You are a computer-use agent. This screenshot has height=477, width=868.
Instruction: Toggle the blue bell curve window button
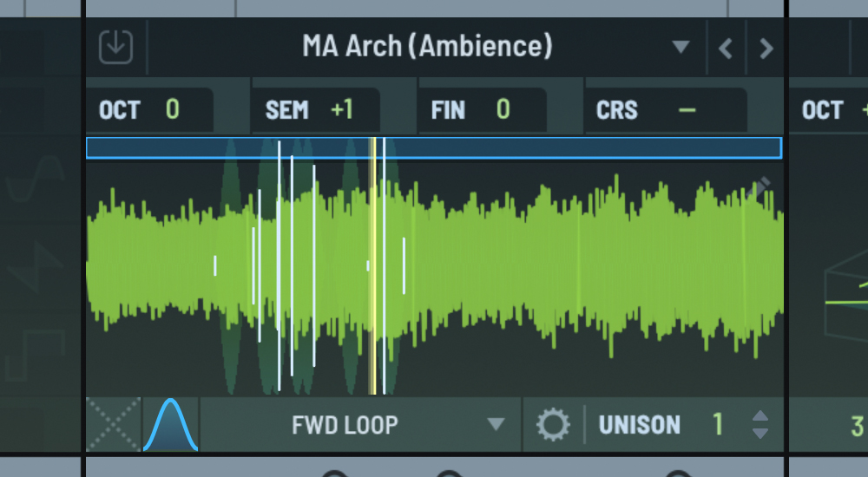click(170, 424)
